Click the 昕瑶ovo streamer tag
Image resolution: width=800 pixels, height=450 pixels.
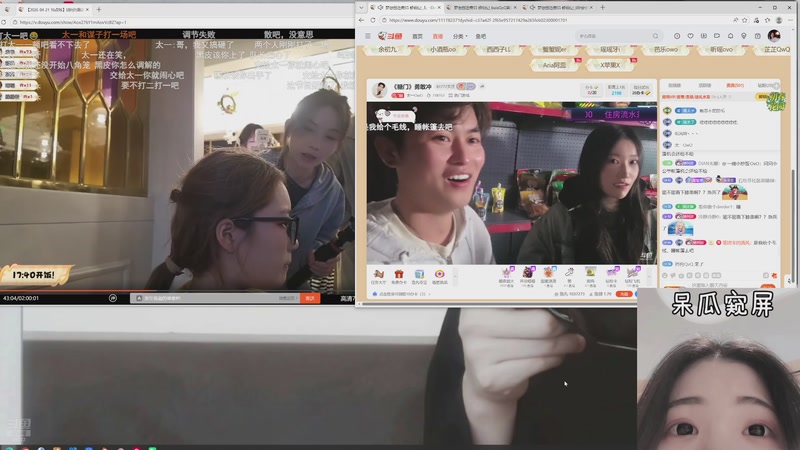click(722, 49)
